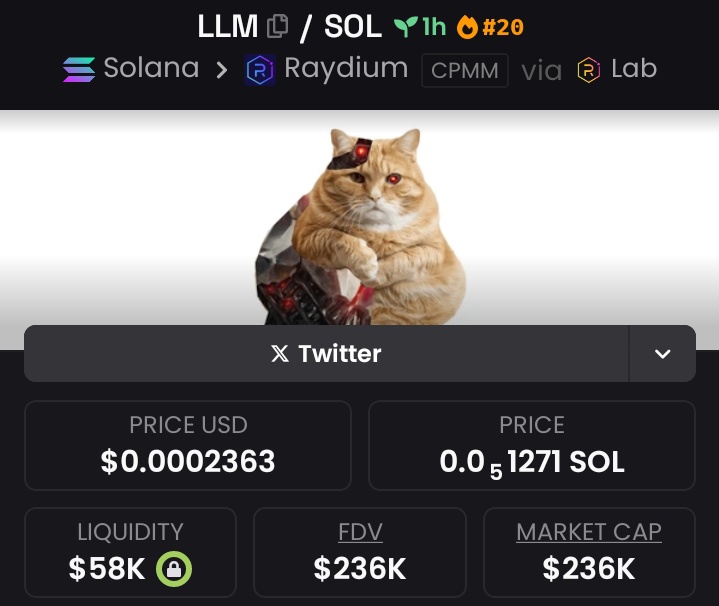The width and height of the screenshot is (719, 606).
Task: Click the cyborg cat token image
Action: pos(361,226)
